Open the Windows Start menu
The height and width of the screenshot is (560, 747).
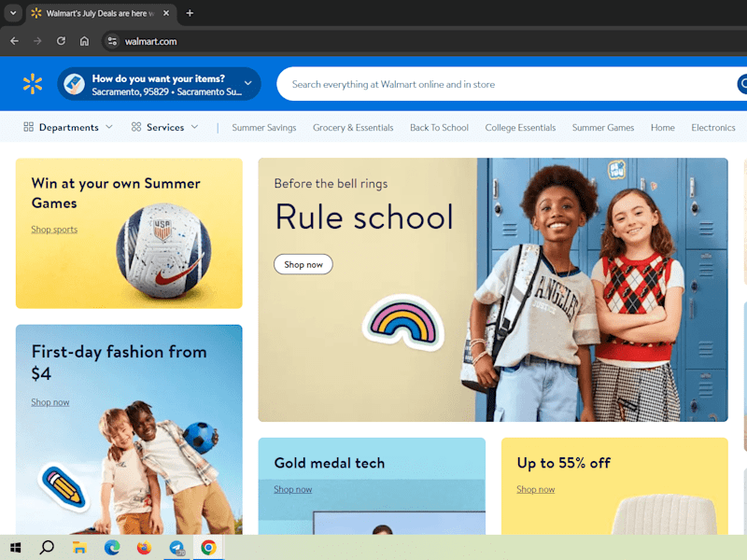point(15,548)
